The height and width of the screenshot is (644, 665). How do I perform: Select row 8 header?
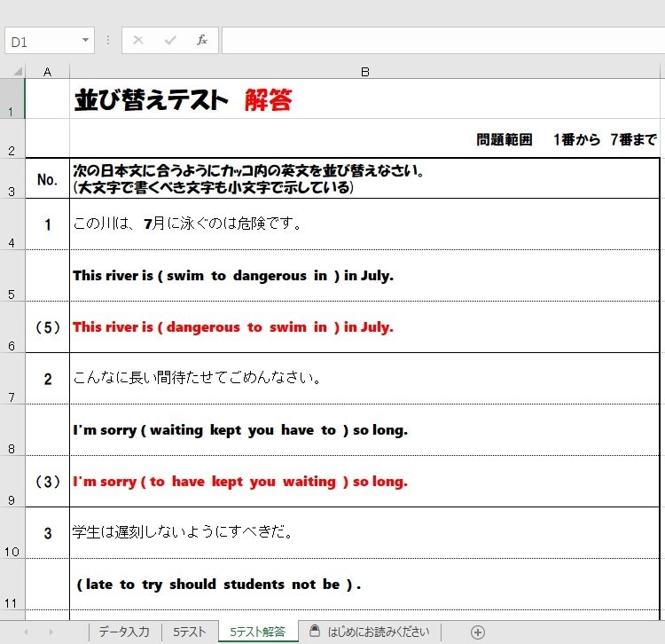[12, 429]
